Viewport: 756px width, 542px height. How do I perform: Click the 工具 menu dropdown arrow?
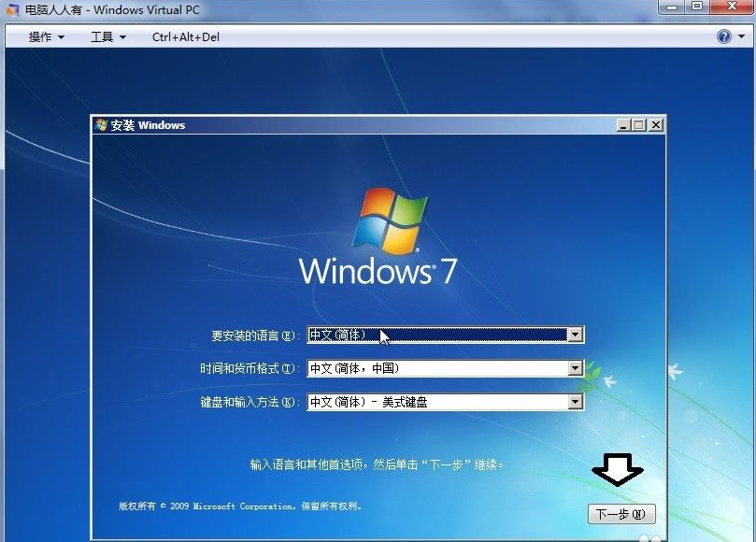coord(122,36)
